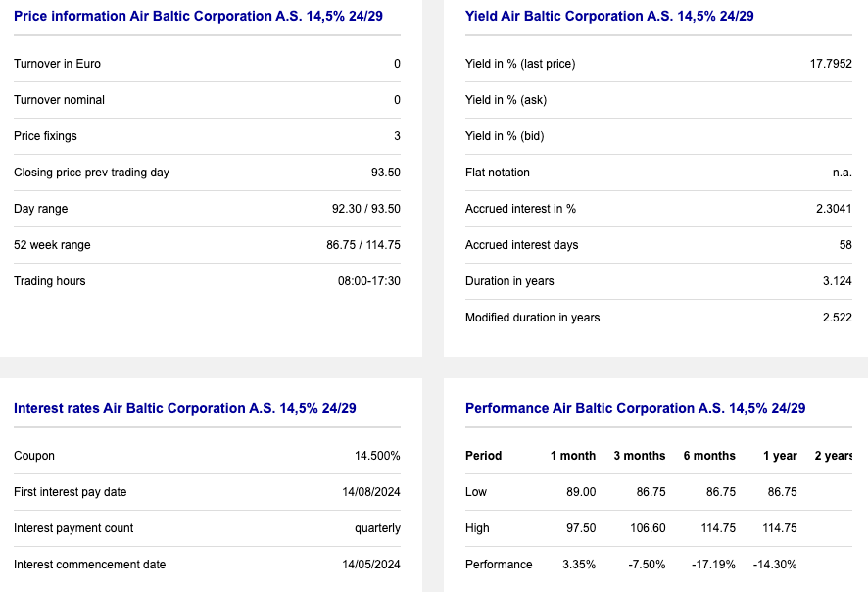Click the Price information Air Baltic heading
The height and width of the screenshot is (592, 868).
[x=198, y=16]
